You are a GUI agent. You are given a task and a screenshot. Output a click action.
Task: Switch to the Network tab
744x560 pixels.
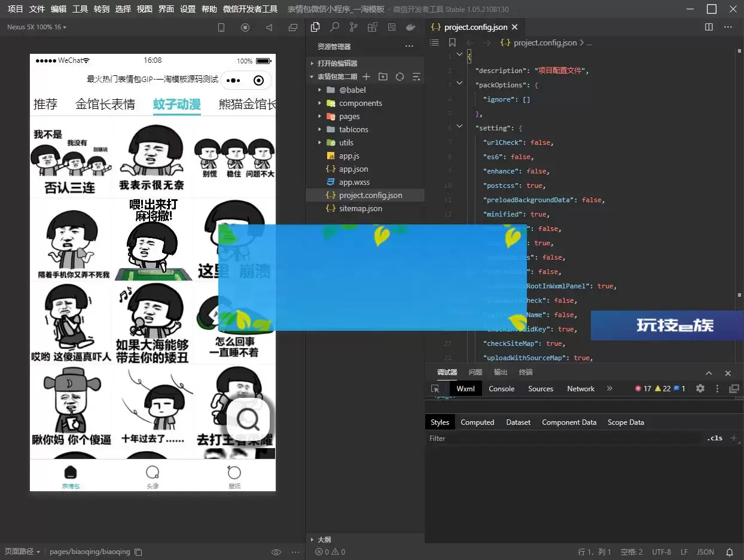[581, 388]
